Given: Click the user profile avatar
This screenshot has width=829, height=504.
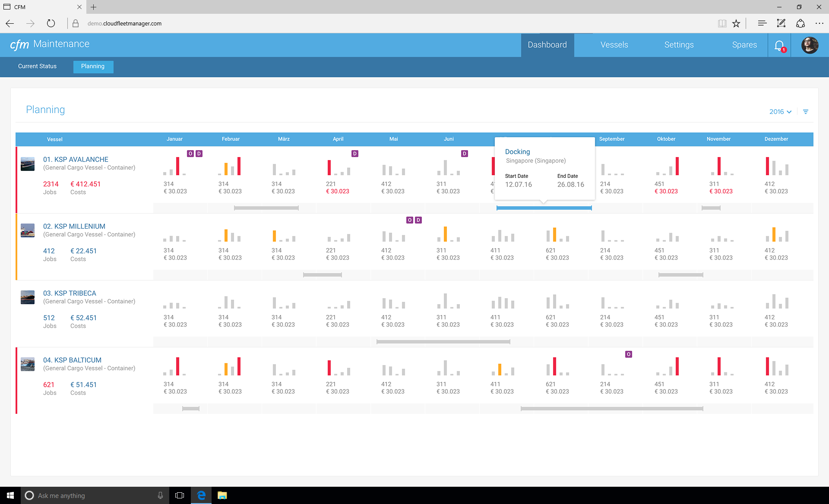Looking at the screenshot, I should click(810, 45).
